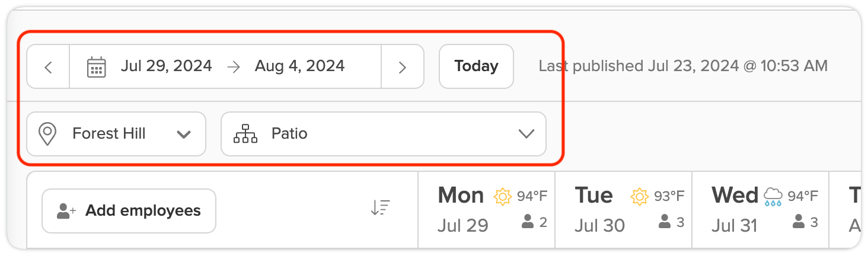
Task: Click the location pin icon
Action: (47, 134)
